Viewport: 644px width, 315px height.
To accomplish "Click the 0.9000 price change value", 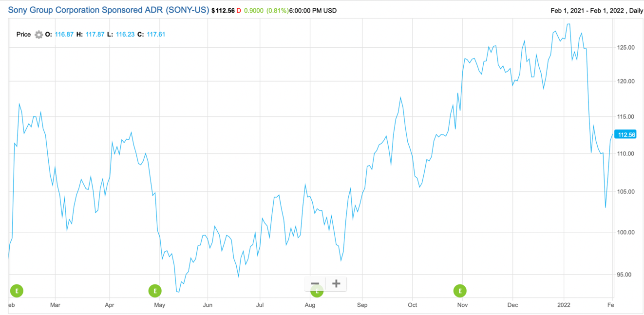I will [x=253, y=10].
